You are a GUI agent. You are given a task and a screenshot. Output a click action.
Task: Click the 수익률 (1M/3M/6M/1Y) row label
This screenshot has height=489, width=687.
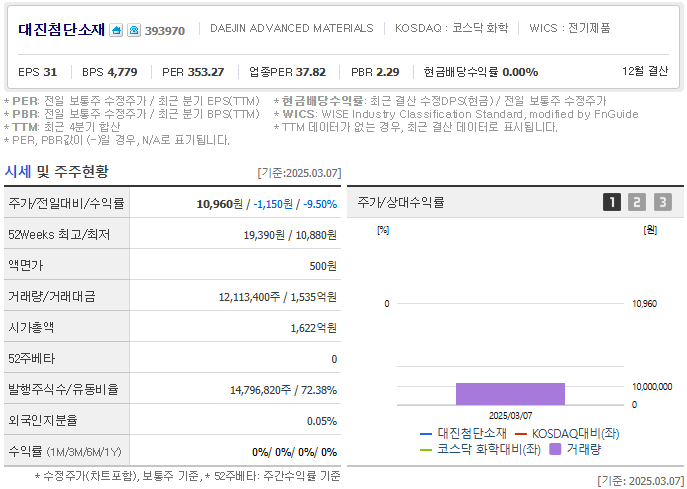coord(64,451)
